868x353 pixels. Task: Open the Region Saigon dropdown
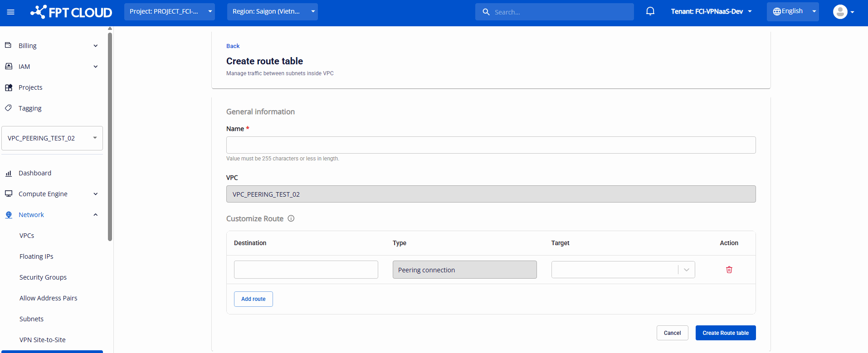point(273,12)
